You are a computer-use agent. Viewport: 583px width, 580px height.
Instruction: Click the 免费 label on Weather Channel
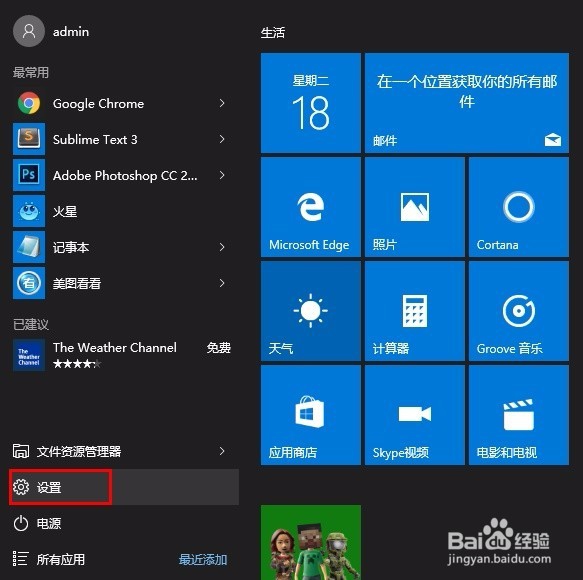coord(219,348)
